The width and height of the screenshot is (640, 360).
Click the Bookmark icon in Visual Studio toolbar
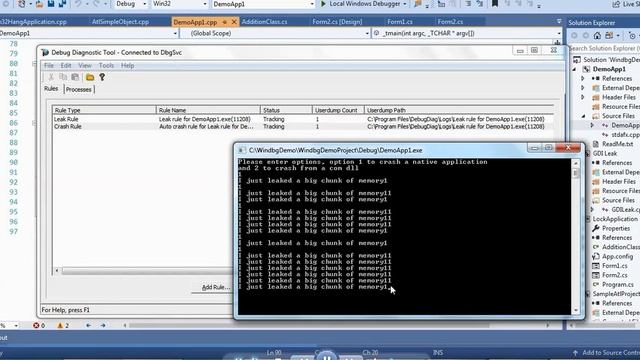495,4
